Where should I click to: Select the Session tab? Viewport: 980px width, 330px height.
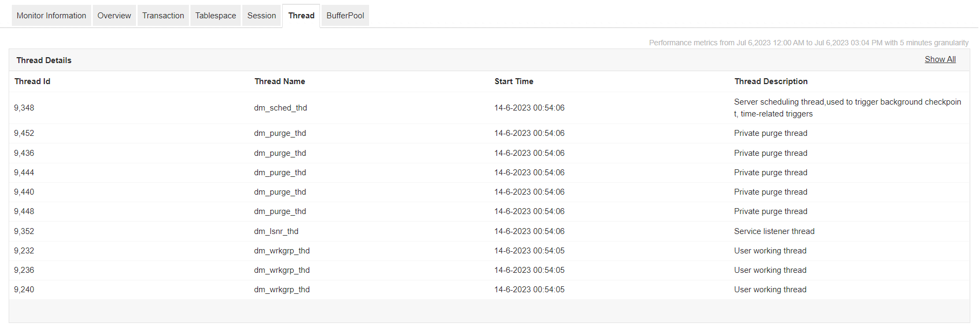click(x=261, y=16)
